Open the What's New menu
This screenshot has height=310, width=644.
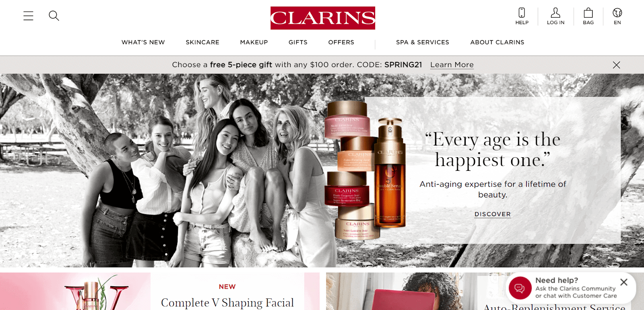point(143,42)
